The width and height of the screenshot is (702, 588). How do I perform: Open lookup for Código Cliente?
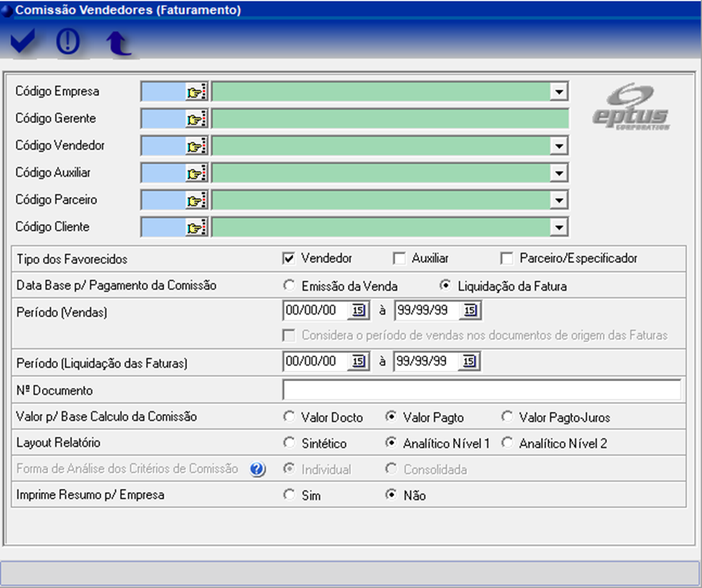[x=196, y=227]
